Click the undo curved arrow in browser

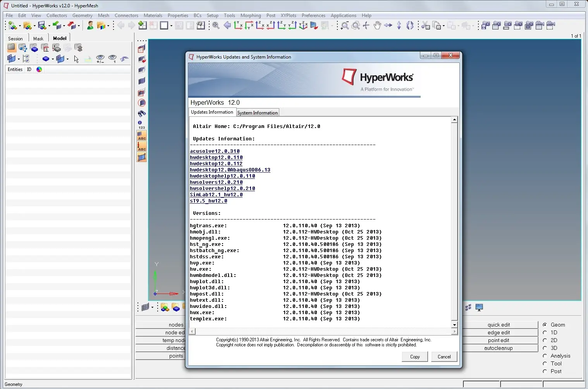coord(124,59)
